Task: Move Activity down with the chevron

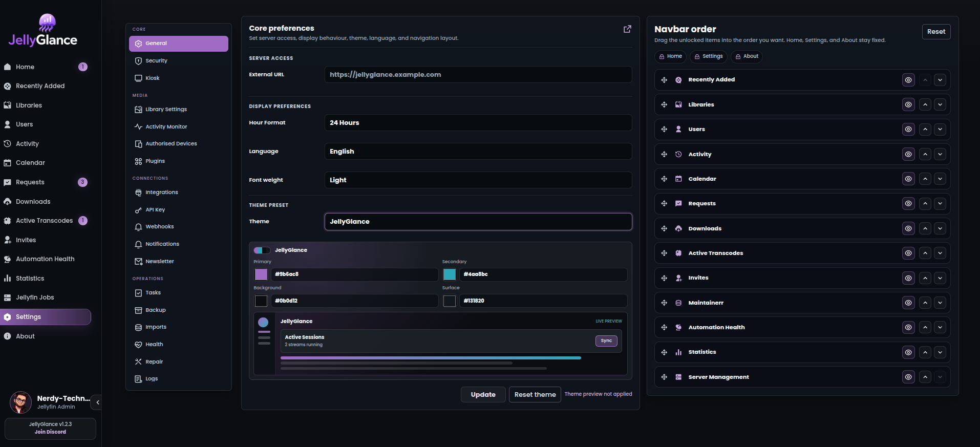Action: pyautogui.click(x=940, y=154)
